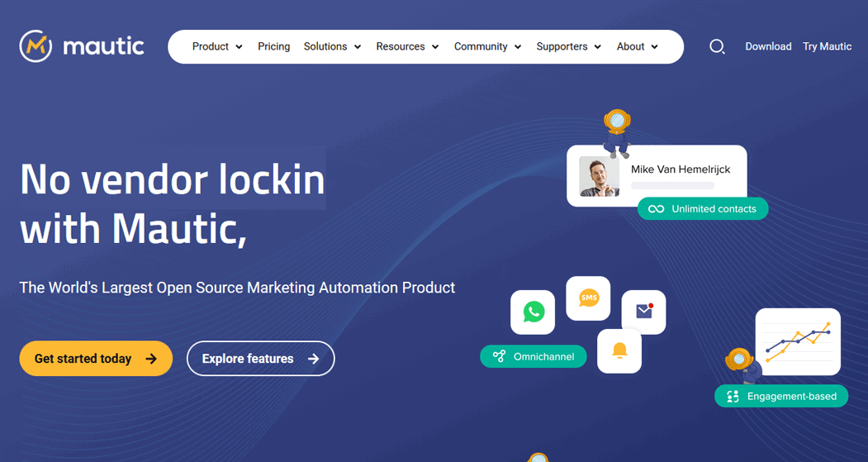Select the email envelope icon tile
This screenshot has width=868, height=462.
(644, 312)
